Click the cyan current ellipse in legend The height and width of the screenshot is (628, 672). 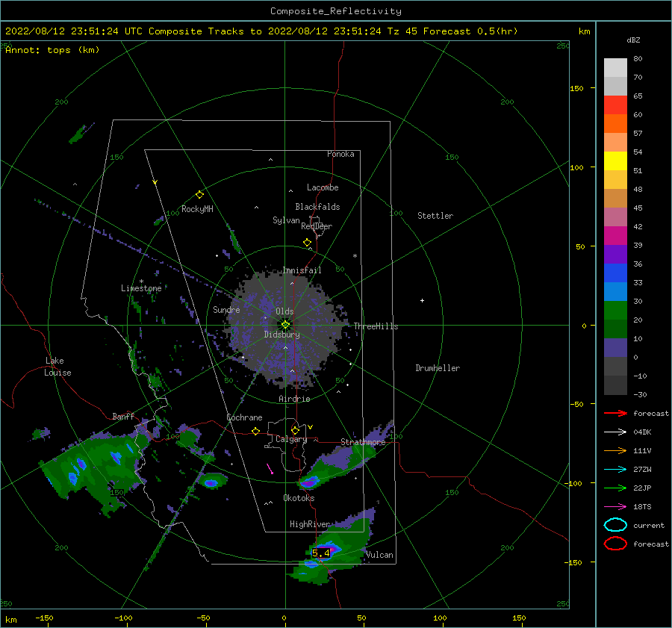[x=615, y=525]
